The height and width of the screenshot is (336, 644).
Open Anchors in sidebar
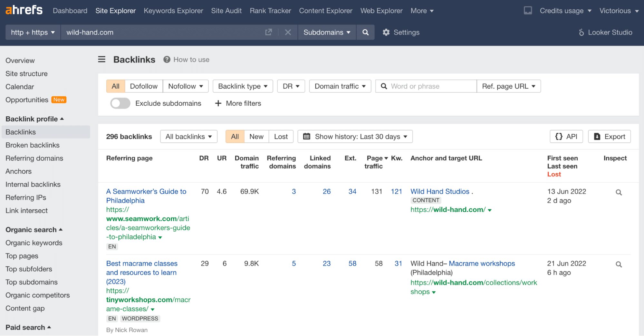click(18, 171)
